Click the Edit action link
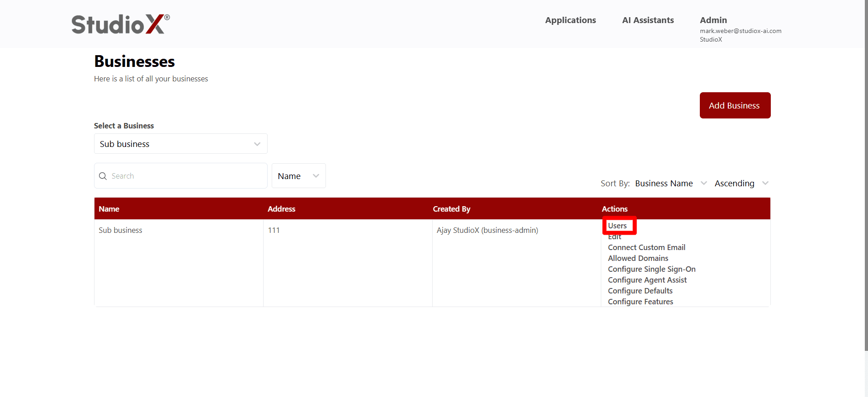Viewport: 868px width, 397px height. click(614, 238)
